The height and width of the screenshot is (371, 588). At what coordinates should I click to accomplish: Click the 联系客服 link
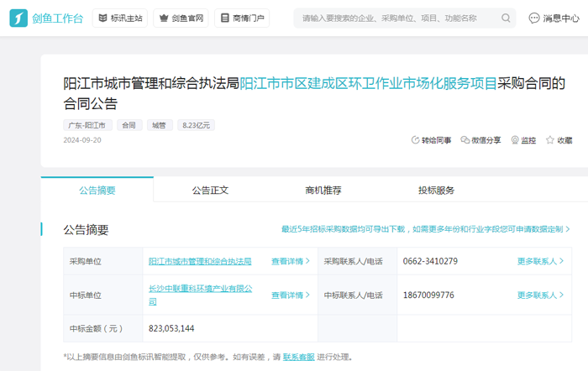tap(298, 357)
